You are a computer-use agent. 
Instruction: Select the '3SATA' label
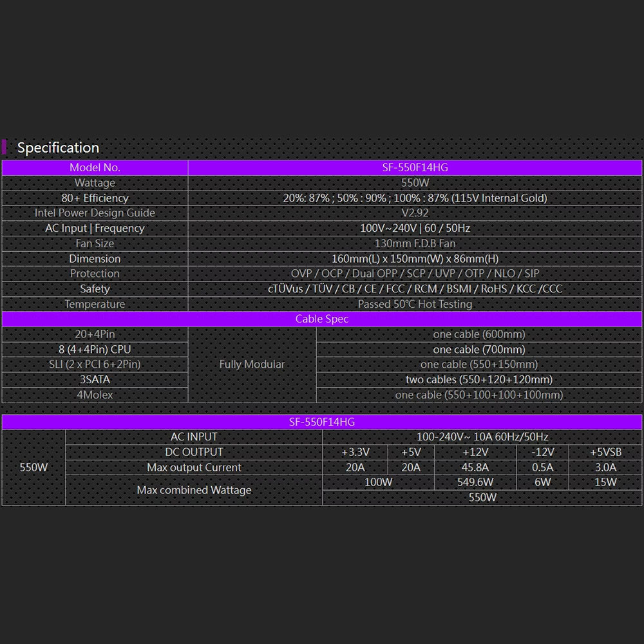95,379
